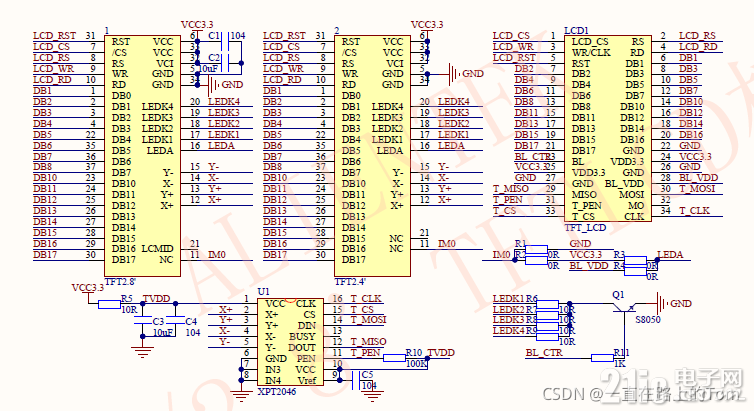Viewport: 754px width, 411px height.
Task: Click the ground symbol under capacitor C3
Action: point(143,352)
